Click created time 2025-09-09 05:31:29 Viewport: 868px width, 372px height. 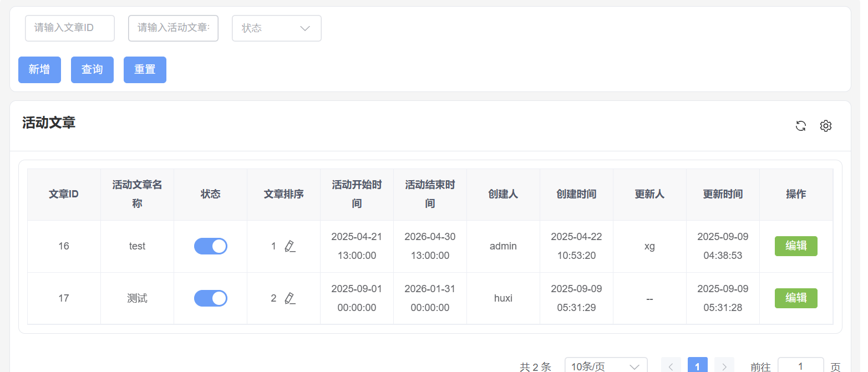click(x=576, y=298)
